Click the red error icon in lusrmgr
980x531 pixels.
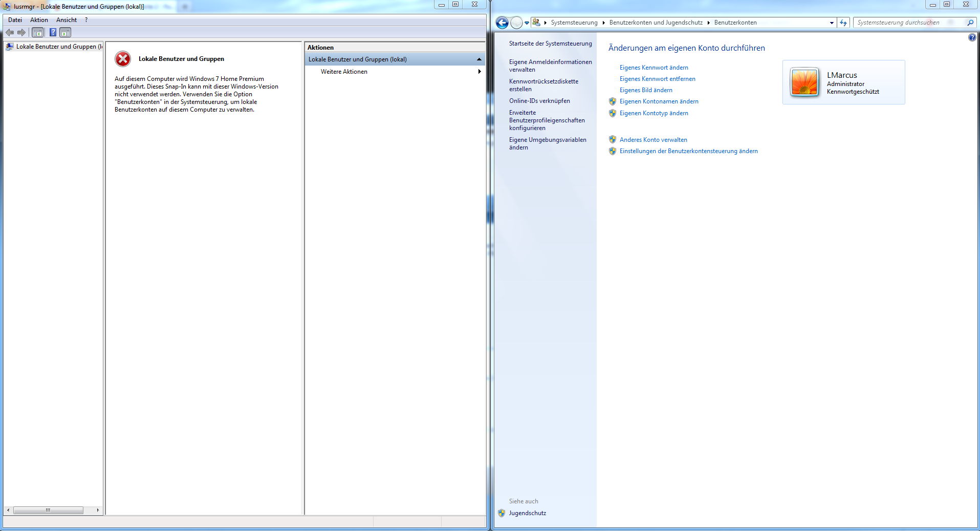coord(123,59)
